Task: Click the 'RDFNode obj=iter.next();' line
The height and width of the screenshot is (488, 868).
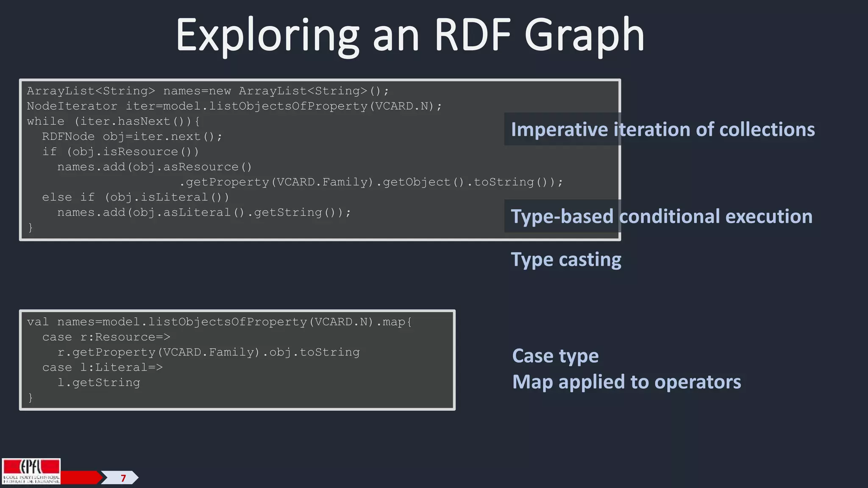Action: tap(132, 137)
